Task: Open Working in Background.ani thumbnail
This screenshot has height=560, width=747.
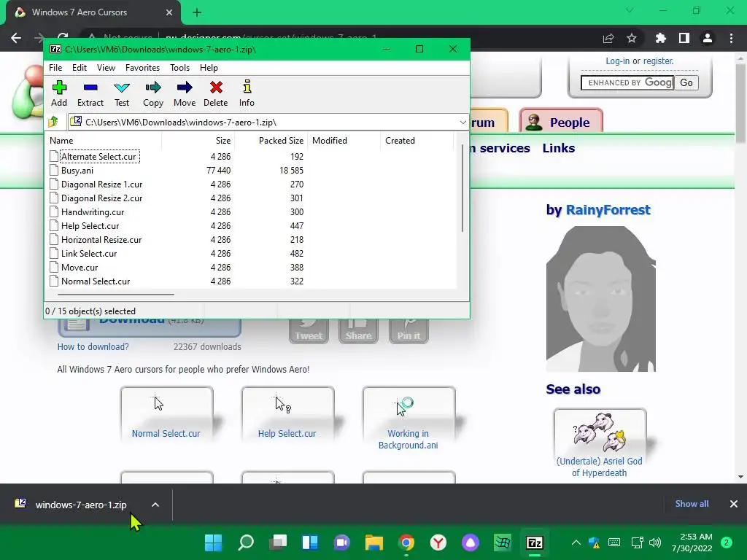Action: pos(409,419)
